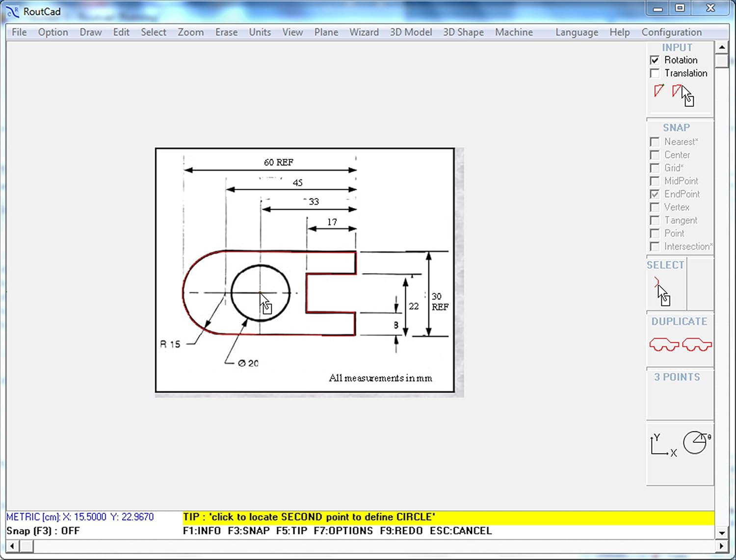The height and width of the screenshot is (560, 736).
Task: Toggle the EndPoint snap checkbox
Action: click(655, 194)
